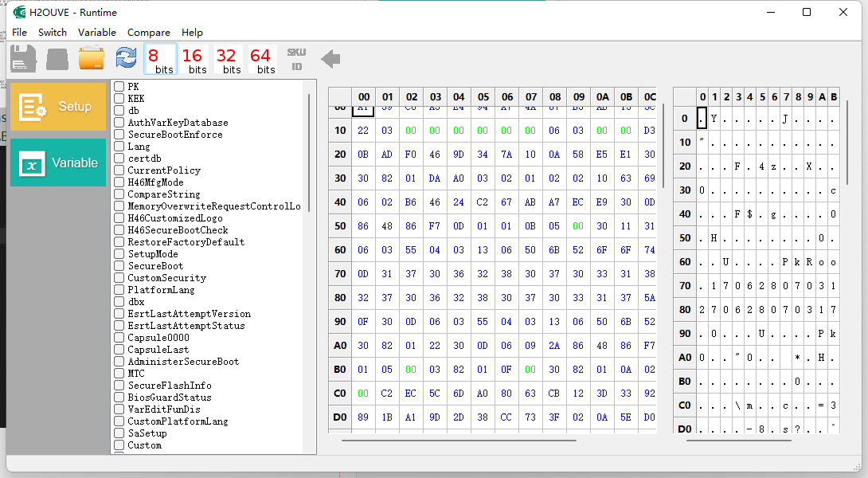Open the File menu
This screenshot has height=478, width=868.
pyautogui.click(x=19, y=32)
